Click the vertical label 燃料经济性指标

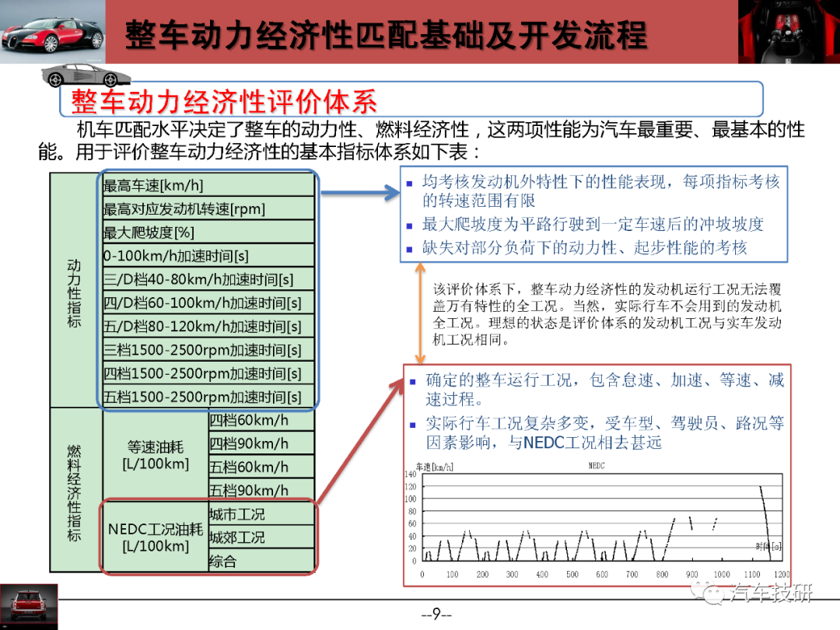[x=75, y=493]
